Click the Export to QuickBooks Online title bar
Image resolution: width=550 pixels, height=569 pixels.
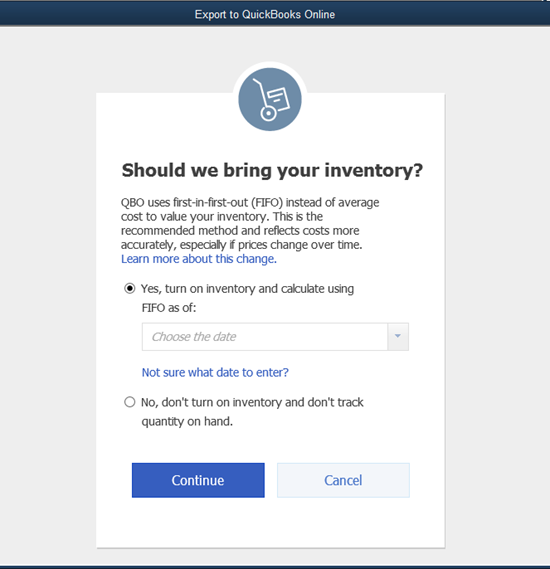coord(275,15)
